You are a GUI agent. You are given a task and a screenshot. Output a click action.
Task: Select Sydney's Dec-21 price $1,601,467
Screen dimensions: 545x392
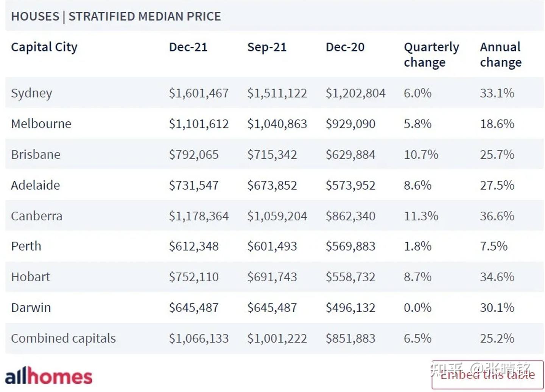199,93
